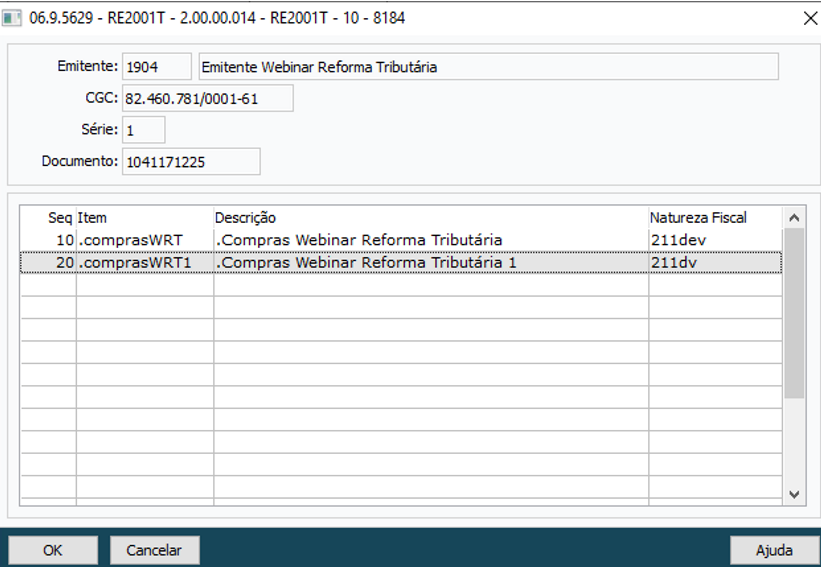The height and width of the screenshot is (567, 821).
Task: Click description ending with Tributária 1
Action: click(x=431, y=262)
